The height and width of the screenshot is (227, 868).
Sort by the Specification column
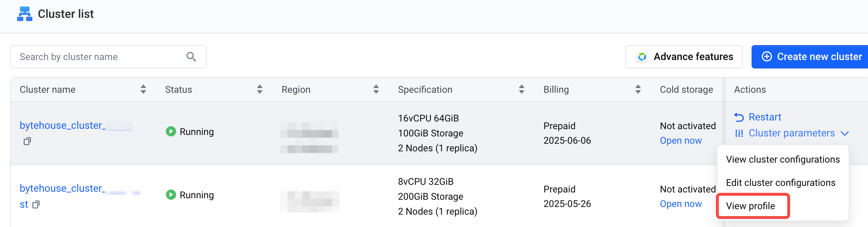point(522,89)
